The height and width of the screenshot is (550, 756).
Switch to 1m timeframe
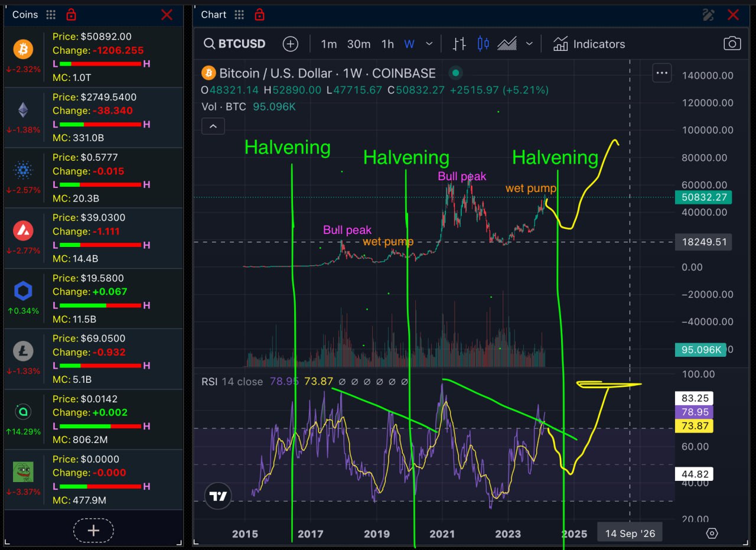pyautogui.click(x=329, y=44)
